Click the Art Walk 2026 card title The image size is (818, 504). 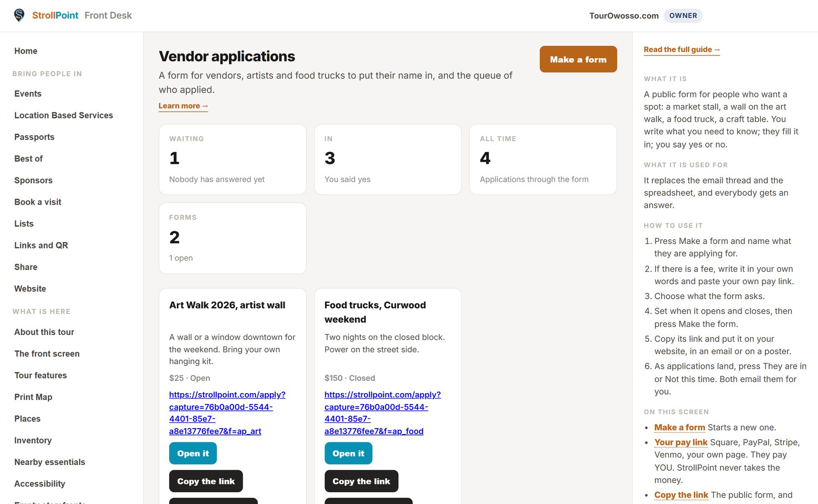(227, 305)
